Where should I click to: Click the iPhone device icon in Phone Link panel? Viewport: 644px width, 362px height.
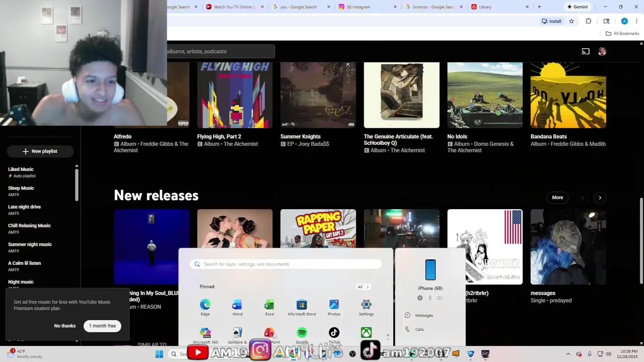[x=430, y=270]
